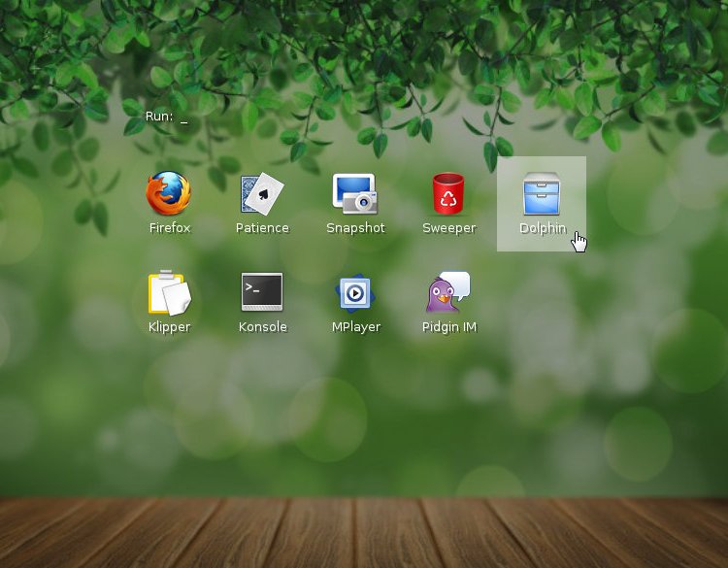Open the MPlayer media player icon
Image resolution: width=728 pixels, height=568 pixels.
[x=355, y=293]
